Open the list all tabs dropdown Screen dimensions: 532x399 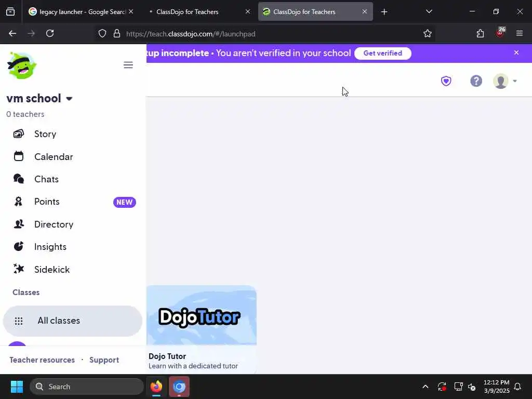(429, 11)
